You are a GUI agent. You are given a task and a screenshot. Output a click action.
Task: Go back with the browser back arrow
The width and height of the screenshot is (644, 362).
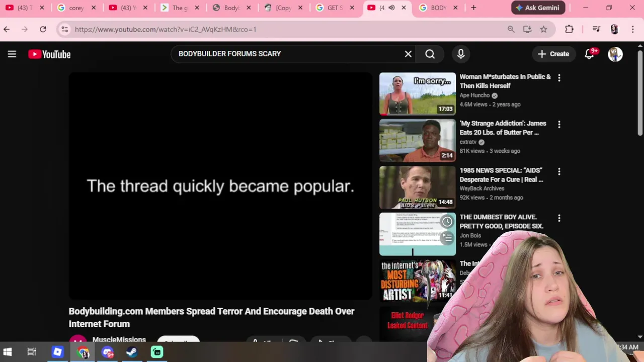click(7, 29)
